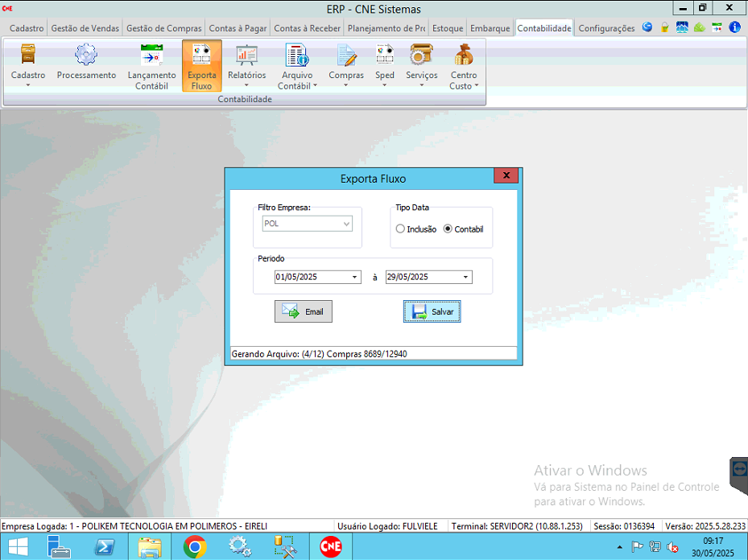Image resolution: width=748 pixels, height=560 pixels.
Task: Open the Sped ribbon icon
Action: click(x=385, y=56)
